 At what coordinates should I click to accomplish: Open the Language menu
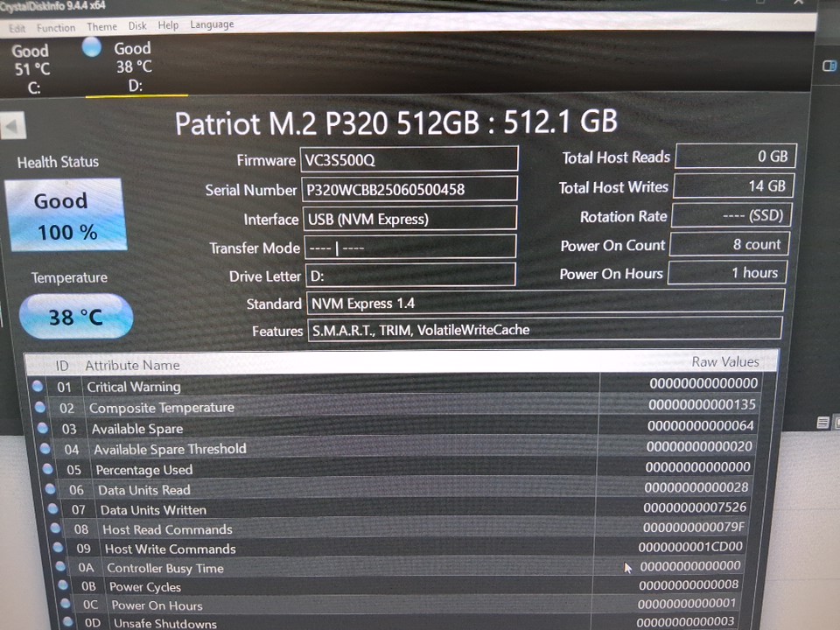(x=212, y=24)
